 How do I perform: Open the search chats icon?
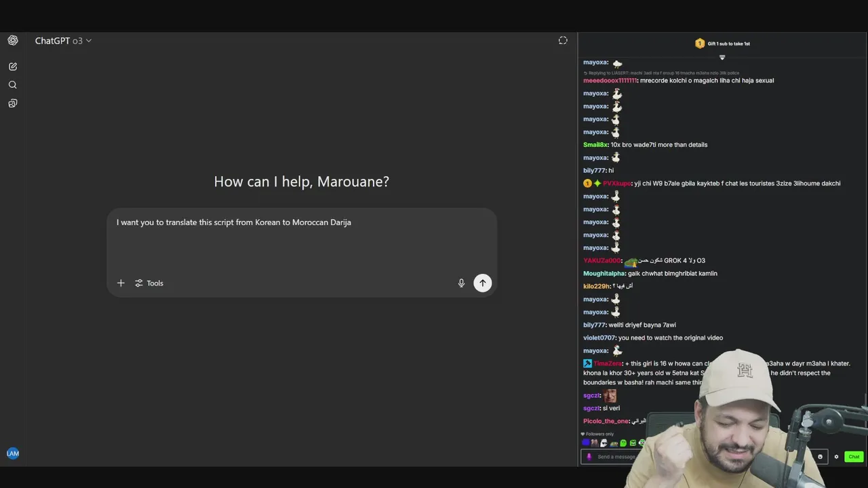(13, 85)
